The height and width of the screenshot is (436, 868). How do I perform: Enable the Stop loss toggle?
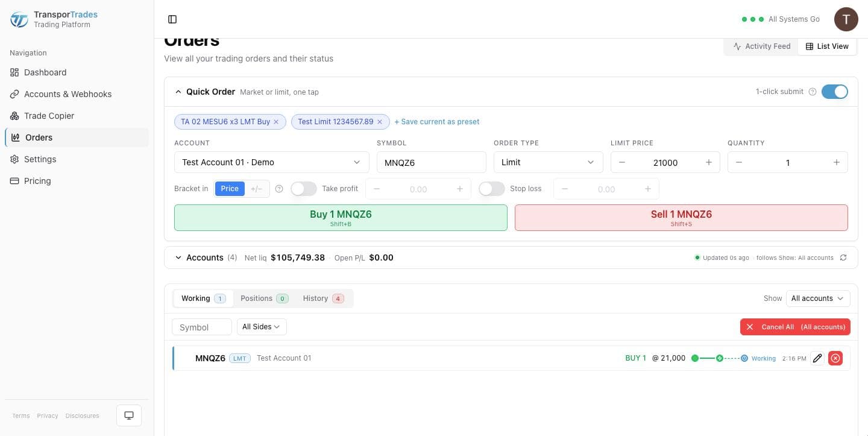pos(492,189)
